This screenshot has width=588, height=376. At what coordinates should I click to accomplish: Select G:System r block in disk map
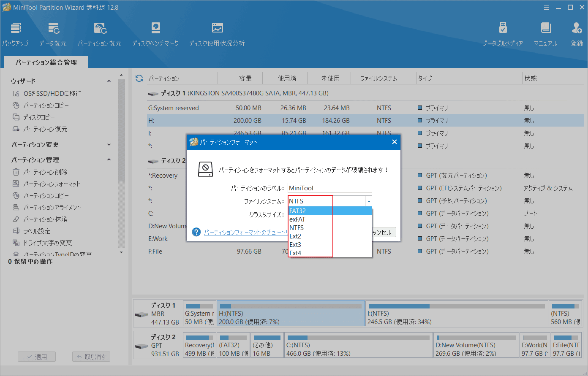(199, 314)
